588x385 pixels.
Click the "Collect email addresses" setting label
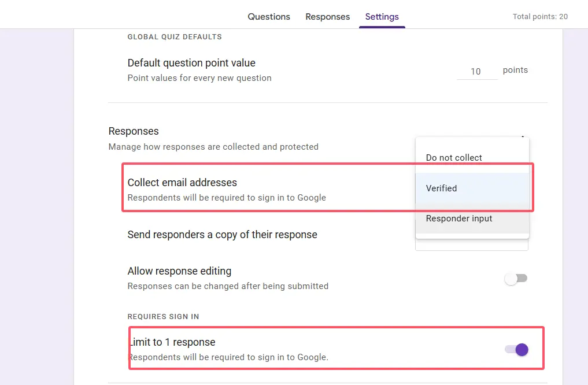click(x=182, y=183)
